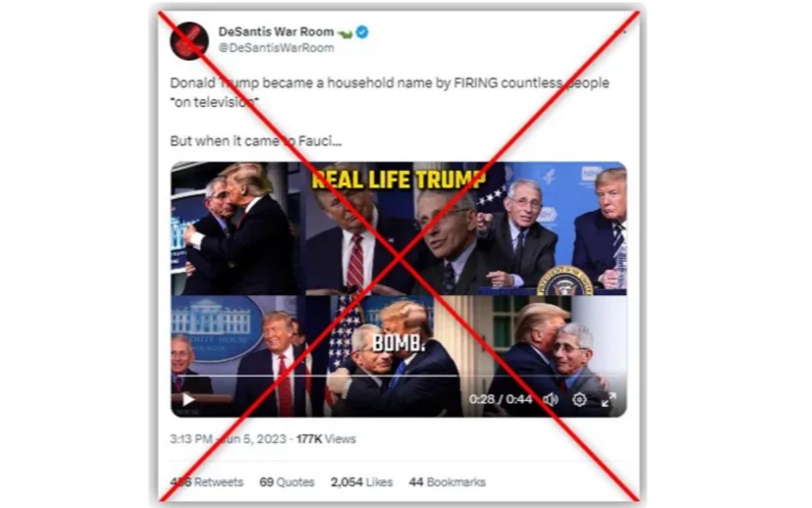Open the tweet's three-dot more menu

620,32
